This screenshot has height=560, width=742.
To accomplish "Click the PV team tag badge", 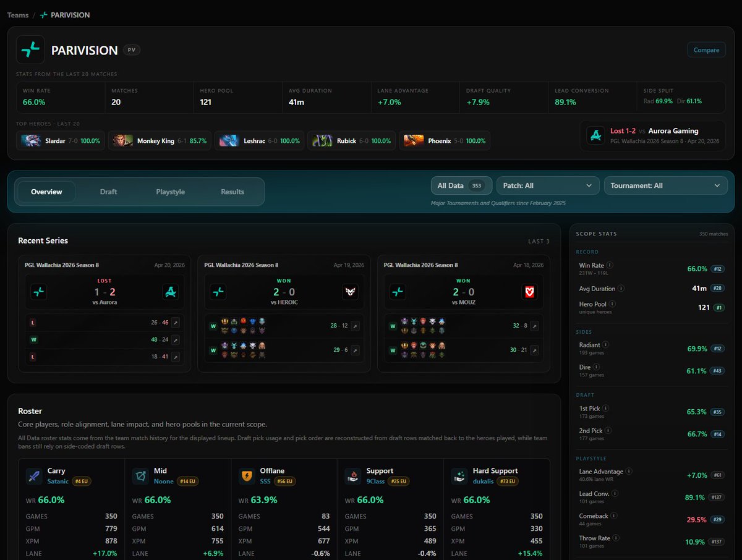I will coord(131,50).
